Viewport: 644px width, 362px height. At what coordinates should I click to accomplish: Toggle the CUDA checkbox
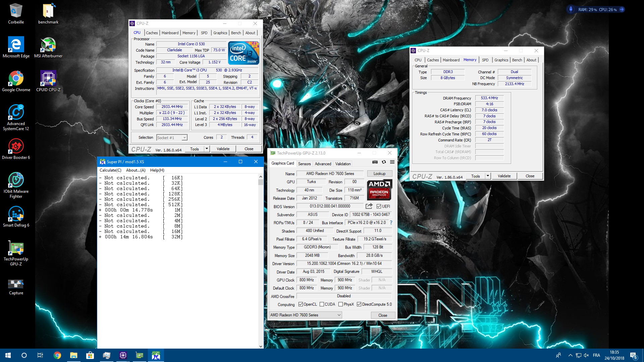(x=322, y=304)
